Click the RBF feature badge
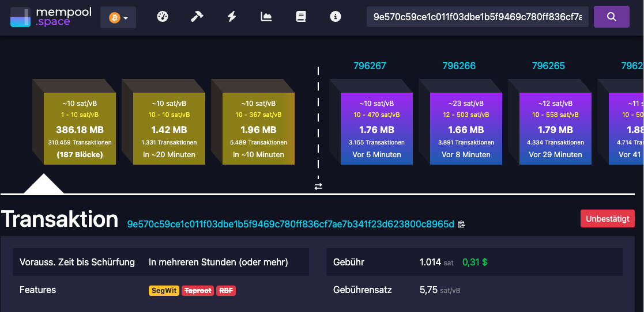This screenshot has height=312, width=644. pyautogui.click(x=226, y=291)
